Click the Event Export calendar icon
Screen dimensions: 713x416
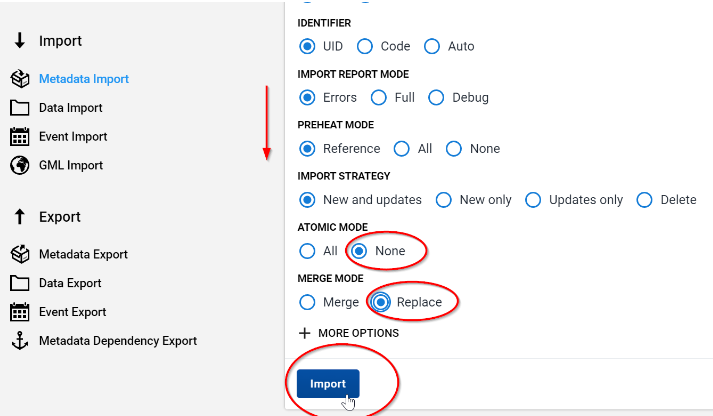(20, 312)
